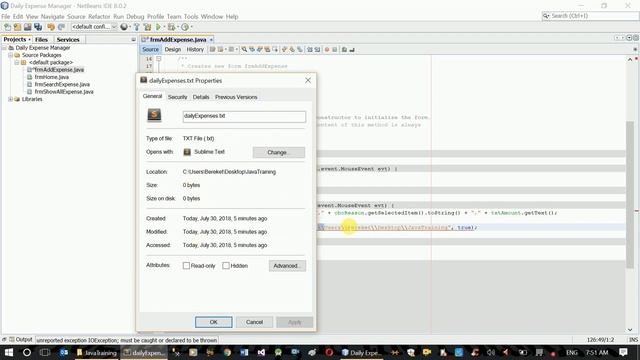Viewport: 640px width, 360px height.
Task: Open the Debug Project dropdown arrow
Action: pos(178,27)
